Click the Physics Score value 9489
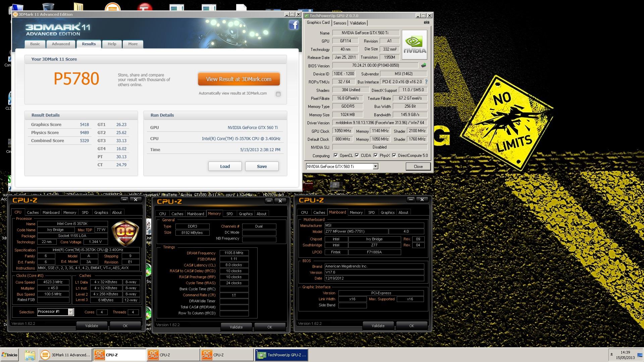644x362 pixels. click(x=85, y=133)
